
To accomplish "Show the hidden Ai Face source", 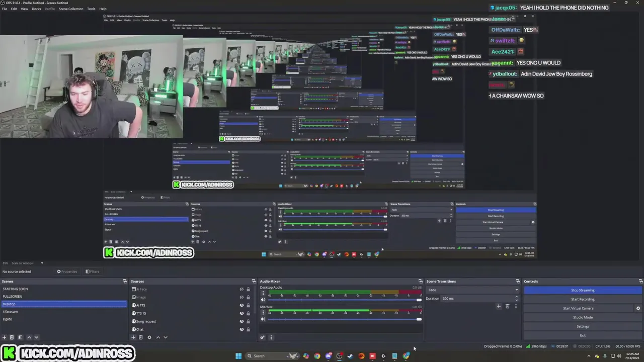I will tap(242, 289).
